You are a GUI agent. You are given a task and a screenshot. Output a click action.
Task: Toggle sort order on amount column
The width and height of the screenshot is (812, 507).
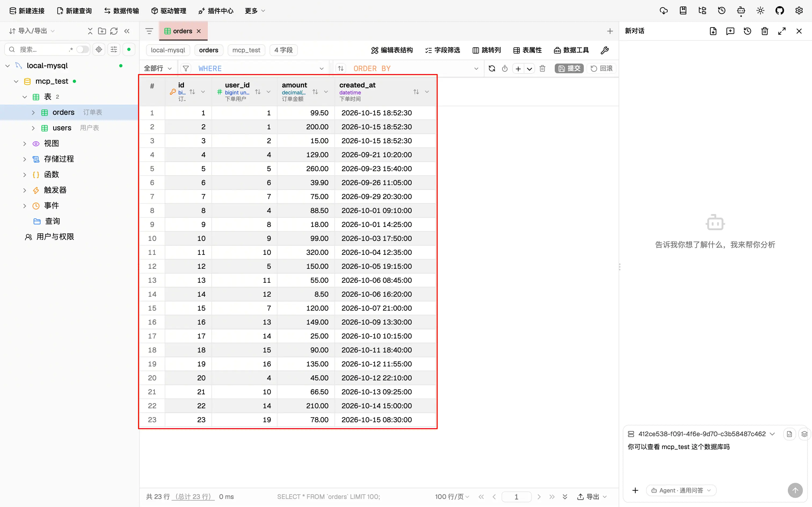click(315, 91)
